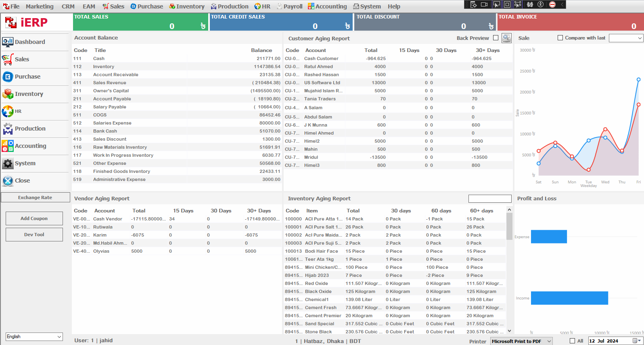This screenshot has width=644, height=345.
Task: Open the Marketing menu
Action: (x=40, y=6)
